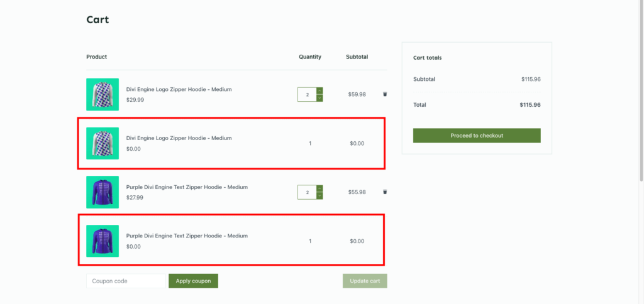644x304 pixels.
Task: Increase quantity of $27.99 Purple Text Hoodie
Action: point(319,188)
